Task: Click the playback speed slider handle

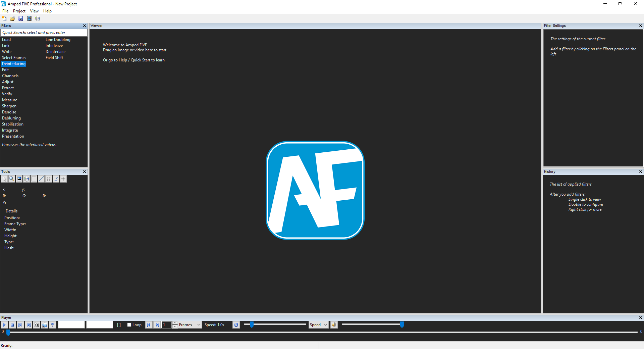Action: 252,325
